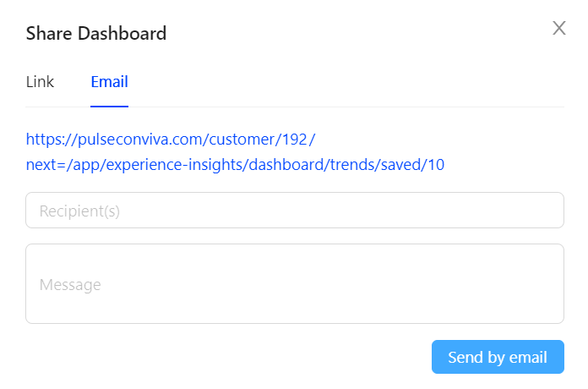588x389 pixels.
Task: Click the https://pulseconviva.com/customer/192/ link text
Action: click(x=171, y=139)
